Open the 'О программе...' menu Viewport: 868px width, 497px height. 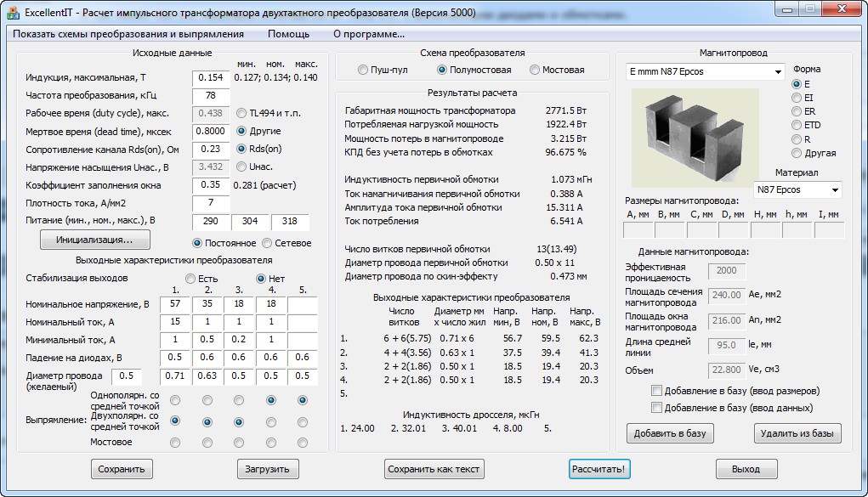pyautogui.click(x=369, y=34)
